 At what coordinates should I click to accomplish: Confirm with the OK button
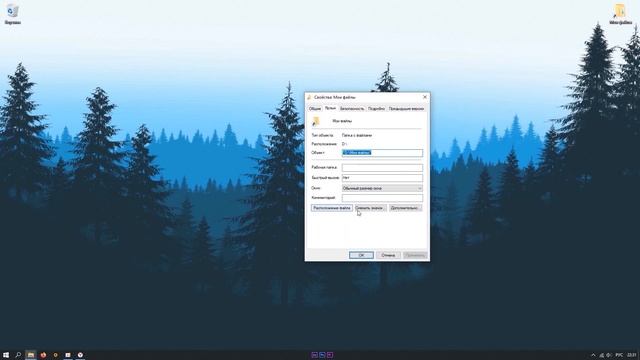click(361, 255)
